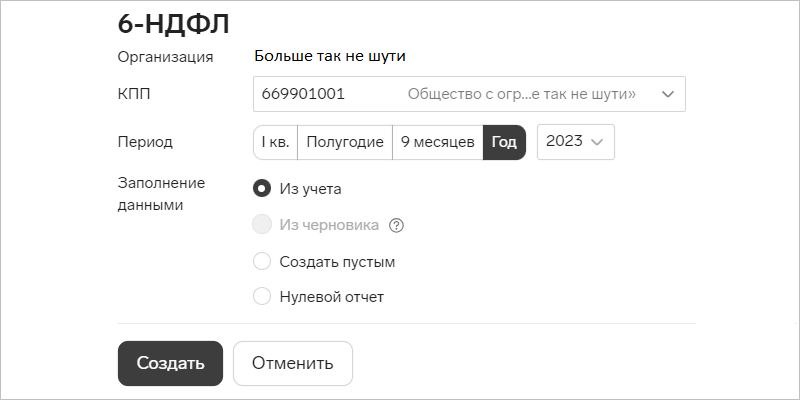Open the help tooltip beside Из черновика
This screenshot has height=400, width=800.
coord(396,225)
